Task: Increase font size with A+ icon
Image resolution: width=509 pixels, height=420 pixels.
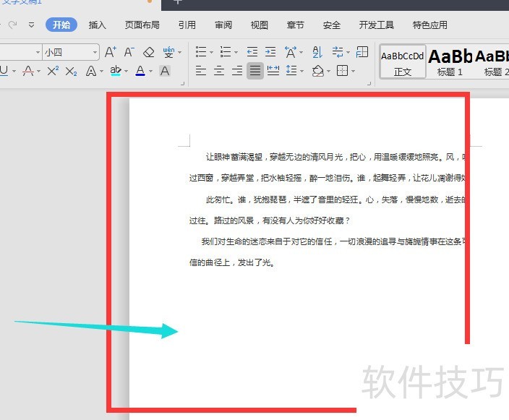Action: pyautogui.click(x=111, y=52)
